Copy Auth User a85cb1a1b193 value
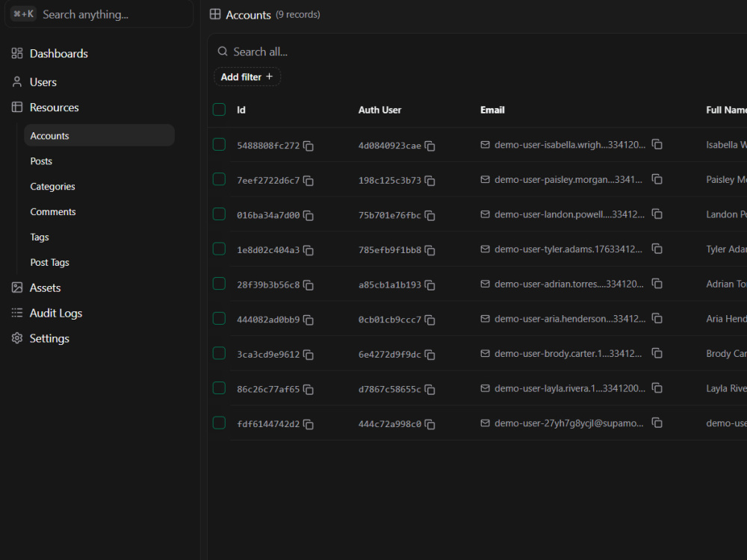The image size is (747, 560). click(430, 284)
